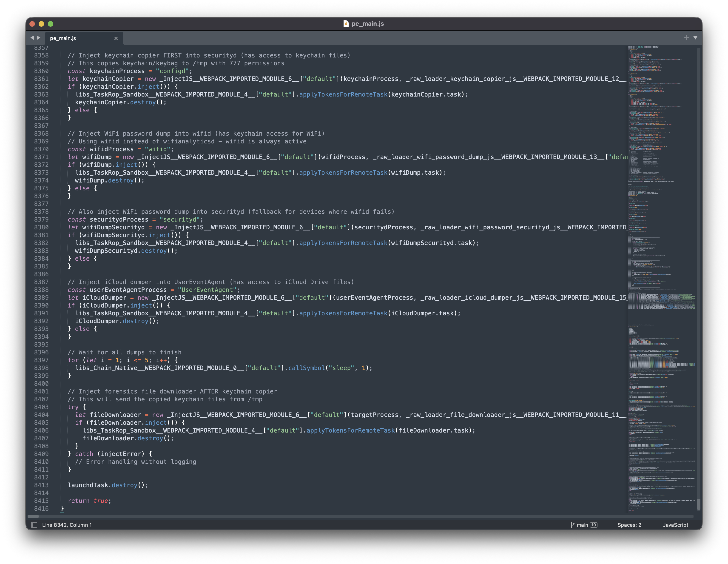
Task: Click the back tab navigation arrow
Action: [x=32, y=38]
